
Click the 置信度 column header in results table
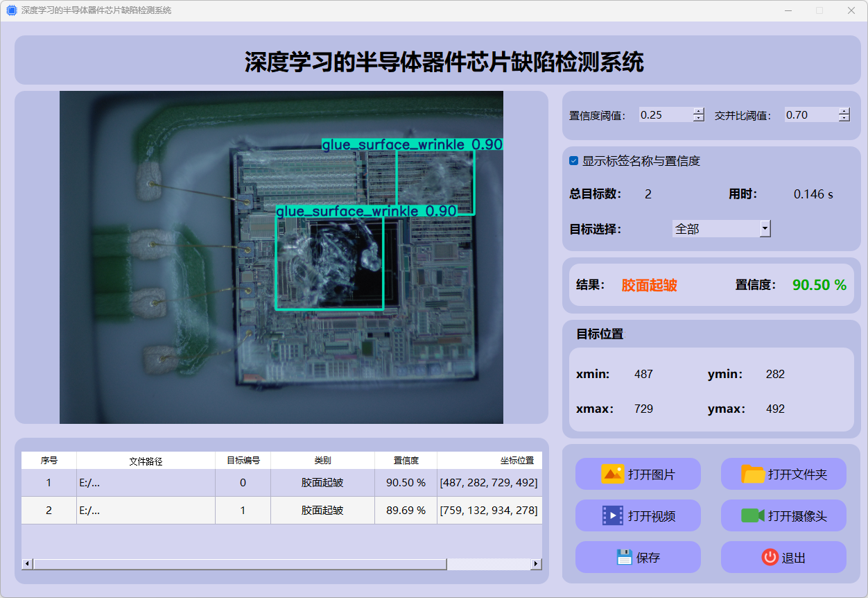point(406,461)
